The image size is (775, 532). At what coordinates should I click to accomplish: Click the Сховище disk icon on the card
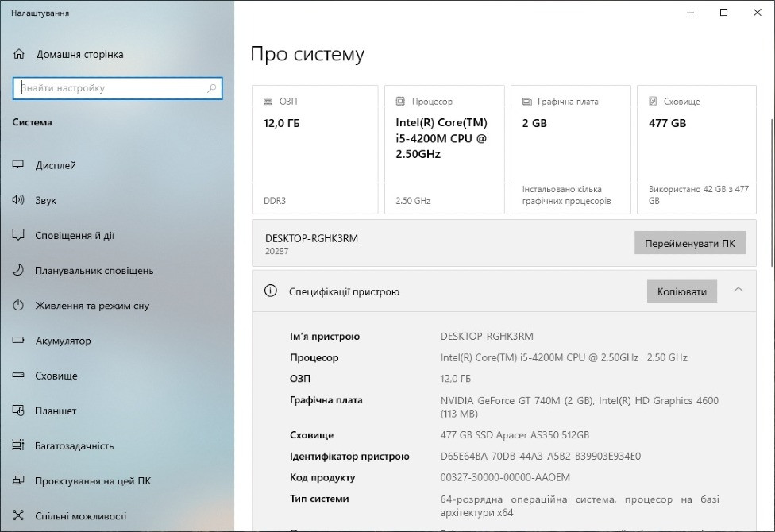point(653,102)
